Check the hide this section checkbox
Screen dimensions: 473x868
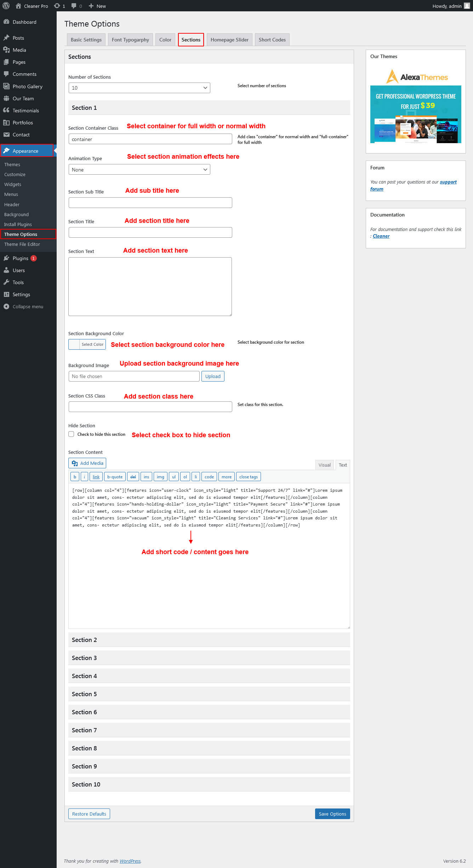(x=71, y=434)
